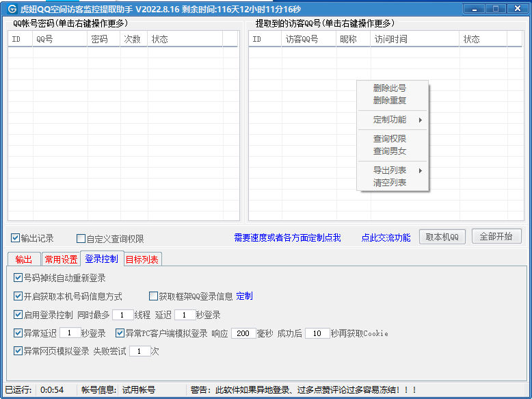This screenshot has height=399, width=532.
Task: Open the 常用设置 tab
Action: [61, 260]
